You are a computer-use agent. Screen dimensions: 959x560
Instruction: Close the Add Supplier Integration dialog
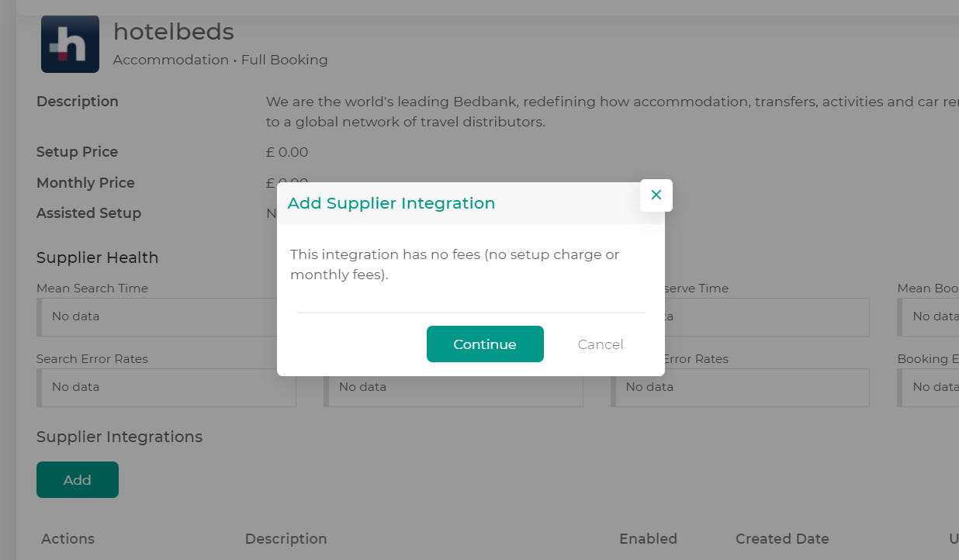point(656,195)
